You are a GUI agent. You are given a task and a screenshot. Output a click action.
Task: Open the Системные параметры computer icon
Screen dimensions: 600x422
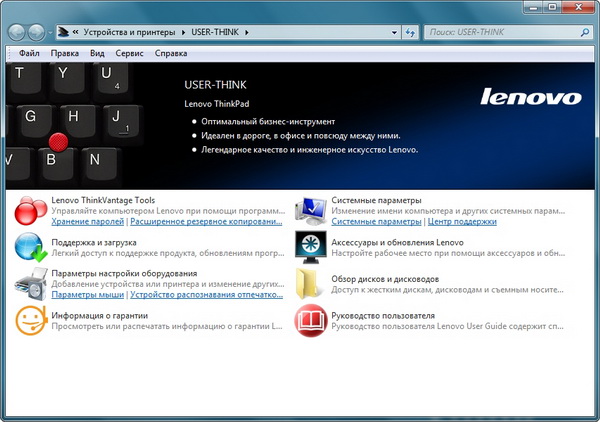pyautogui.click(x=310, y=211)
